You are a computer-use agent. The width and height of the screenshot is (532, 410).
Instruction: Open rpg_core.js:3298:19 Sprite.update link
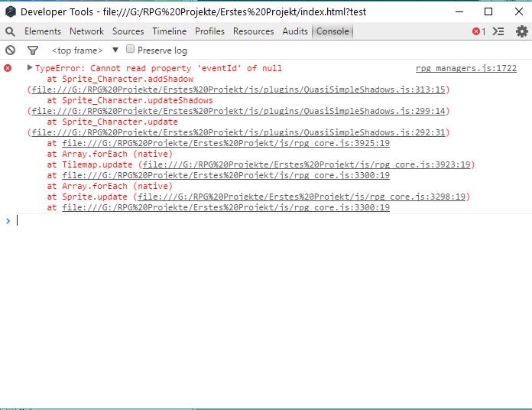301,197
